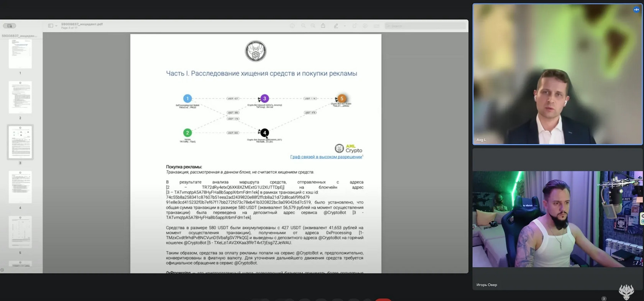Jump to page 5 thumbnail
The height and width of the screenshot is (301, 644).
[20, 232]
